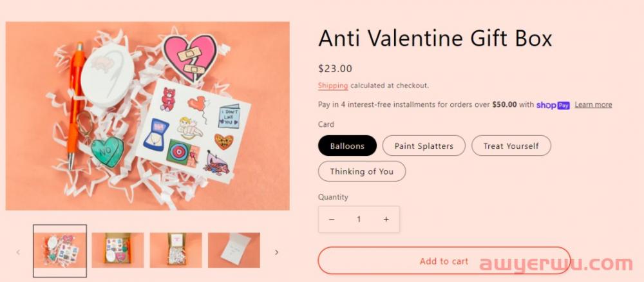Click the next thumbnail slide arrow
Image resolution: width=644 pixels, height=282 pixels.
coord(277,252)
